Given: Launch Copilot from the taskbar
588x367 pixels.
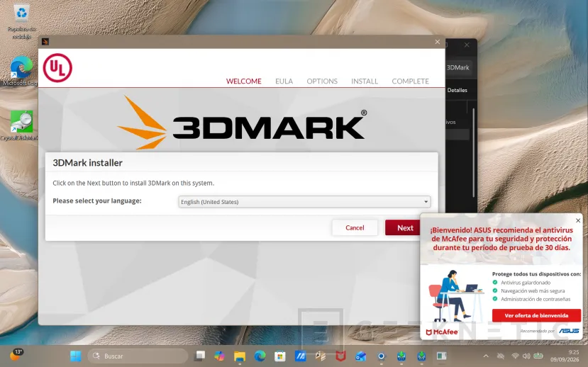Looking at the screenshot, I should pyautogui.click(x=219, y=356).
